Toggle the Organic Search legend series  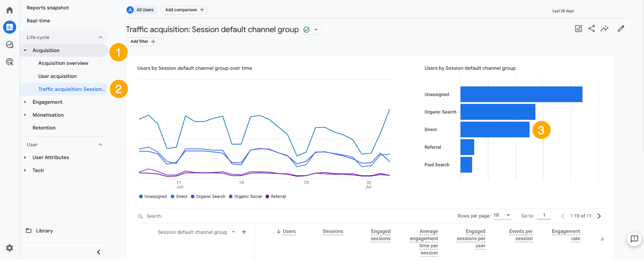tap(208, 197)
